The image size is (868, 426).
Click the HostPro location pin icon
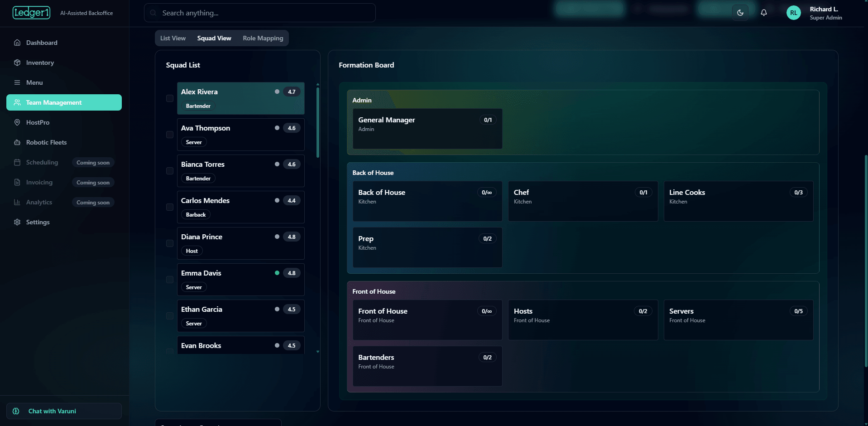pyautogui.click(x=17, y=122)
